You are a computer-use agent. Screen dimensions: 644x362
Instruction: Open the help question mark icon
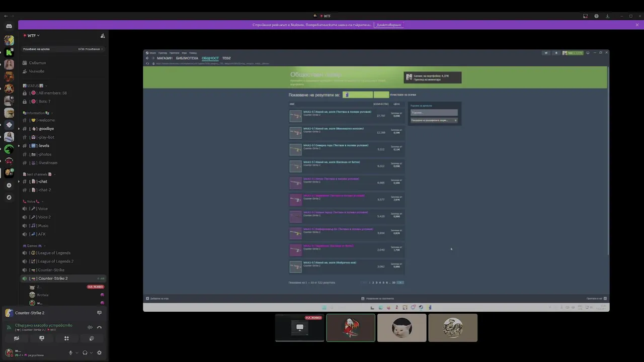click(596, 16)
